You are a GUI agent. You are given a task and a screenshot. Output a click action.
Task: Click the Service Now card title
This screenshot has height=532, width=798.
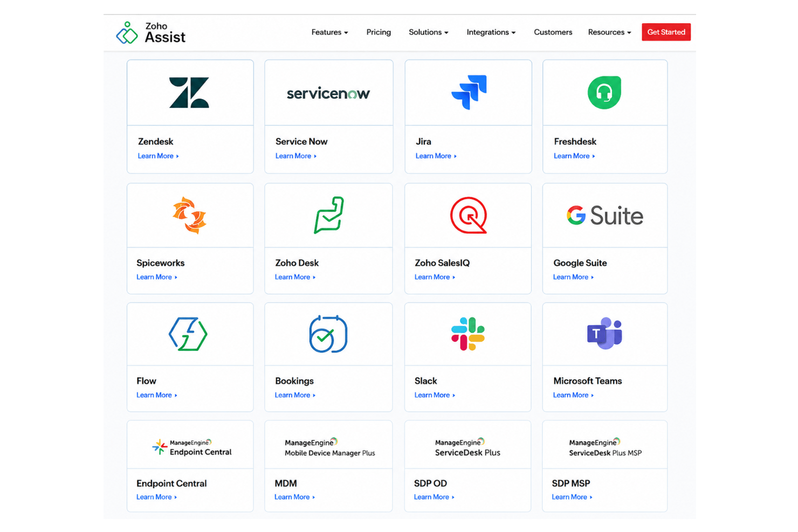coord(301,142)
